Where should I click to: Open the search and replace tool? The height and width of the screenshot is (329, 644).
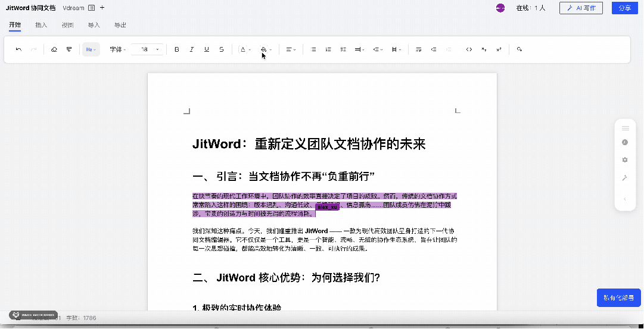(x=519, y=49)
